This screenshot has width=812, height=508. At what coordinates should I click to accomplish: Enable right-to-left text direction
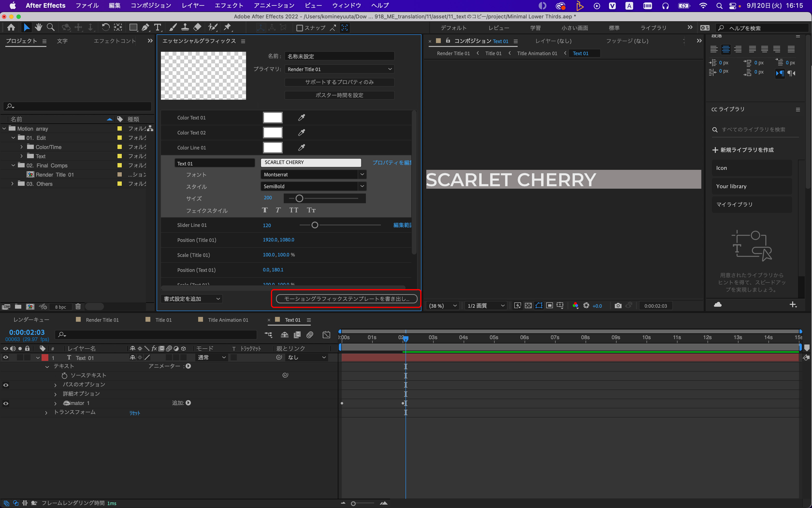coord(791,73)
